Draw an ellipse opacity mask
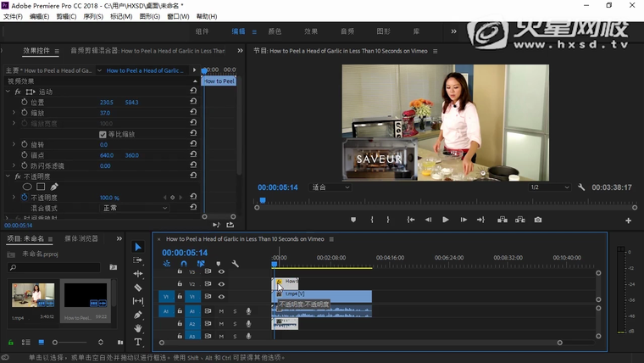 [x=27, y=187]
